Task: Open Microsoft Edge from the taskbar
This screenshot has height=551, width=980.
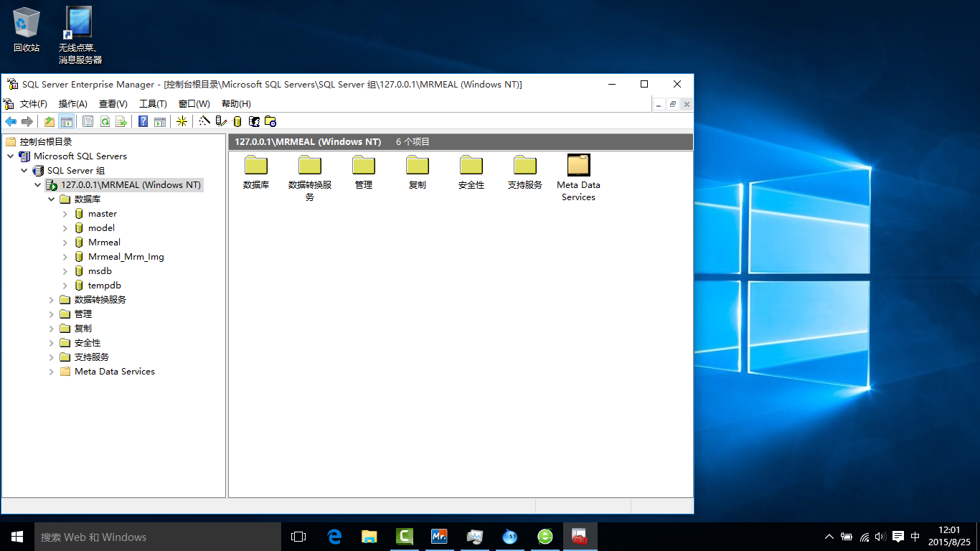Action: [x=334, y=537]
